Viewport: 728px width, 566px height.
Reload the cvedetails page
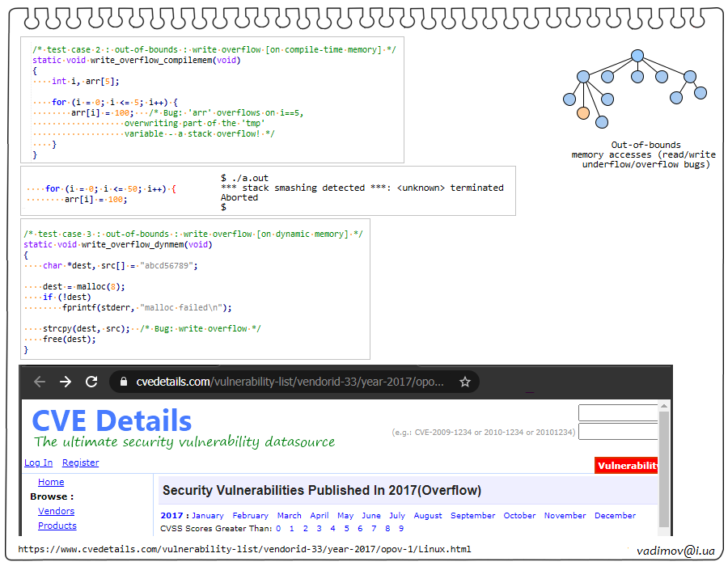[x=91, y=382]
